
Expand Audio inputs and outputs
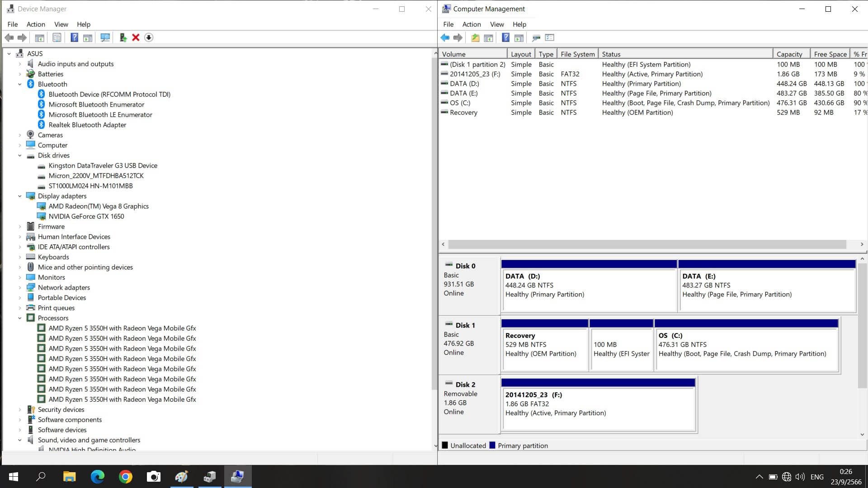20,64
